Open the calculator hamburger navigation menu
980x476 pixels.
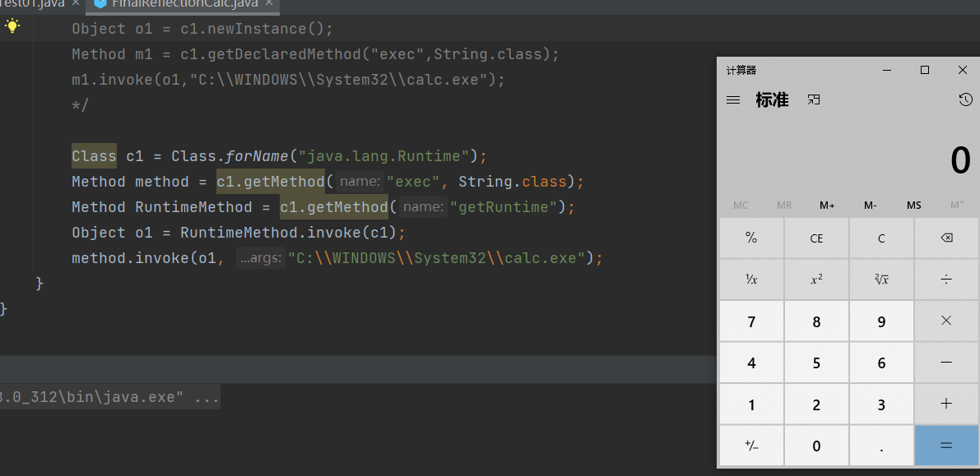point(733,100)
